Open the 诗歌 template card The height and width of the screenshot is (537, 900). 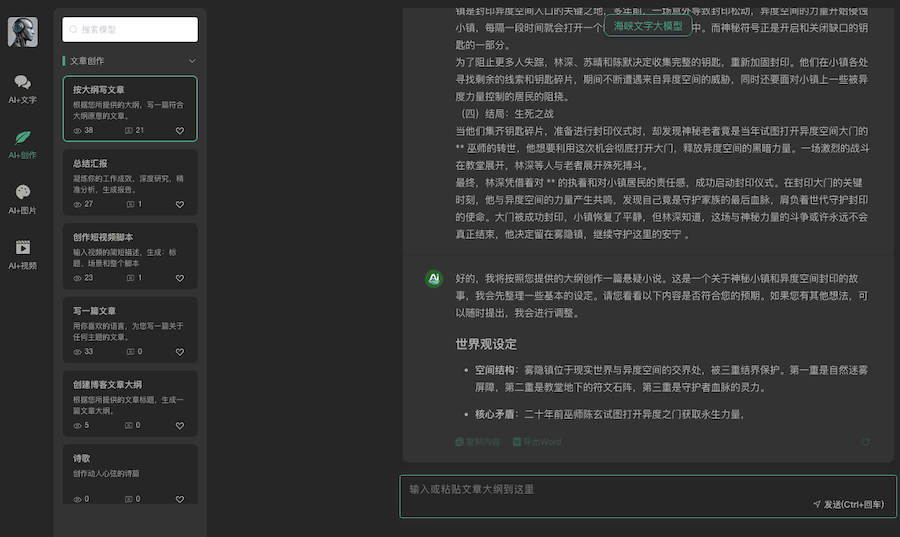pyautogui.click(x=129, y=475)
